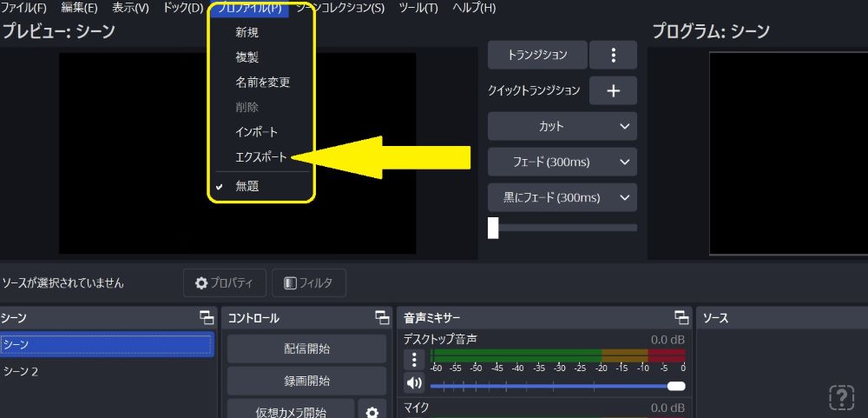The height and width of the screenshot is (418, 868).
Task: Select the シーン item in the scene list
Action: pos(107,345)
